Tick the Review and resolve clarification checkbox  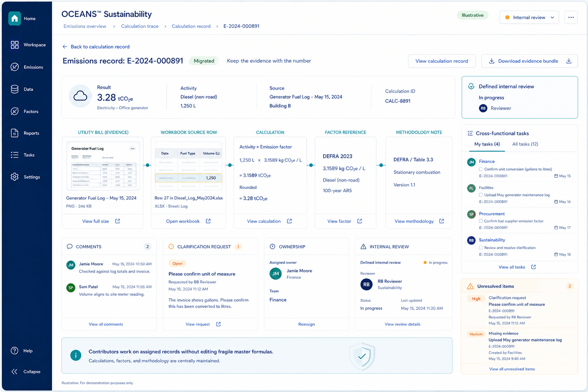[x=481, y=248]
